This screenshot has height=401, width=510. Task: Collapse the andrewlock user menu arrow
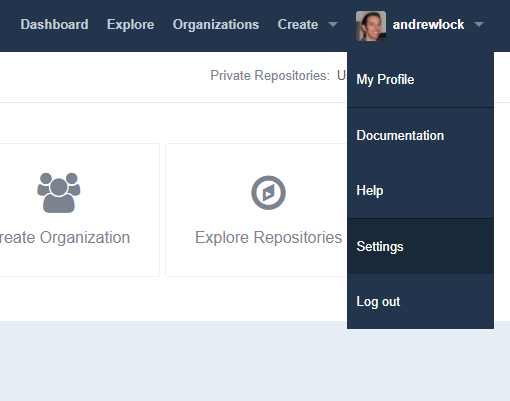click(479, 24)
